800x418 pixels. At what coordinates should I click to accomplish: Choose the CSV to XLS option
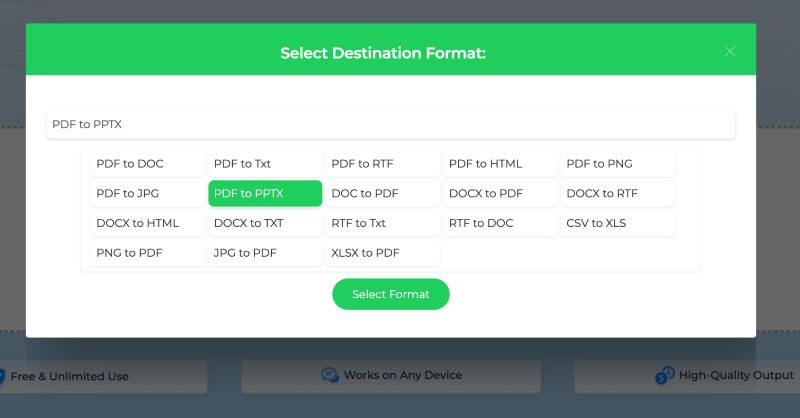618,223
